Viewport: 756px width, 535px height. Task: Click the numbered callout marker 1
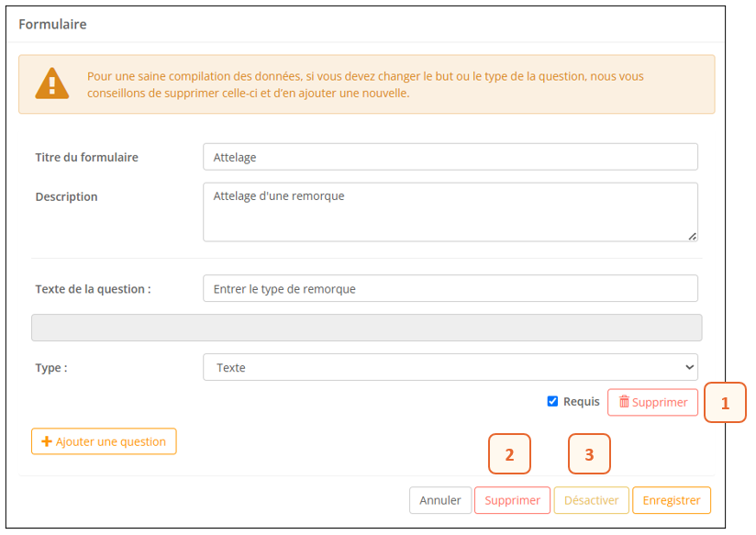(725, 403)
